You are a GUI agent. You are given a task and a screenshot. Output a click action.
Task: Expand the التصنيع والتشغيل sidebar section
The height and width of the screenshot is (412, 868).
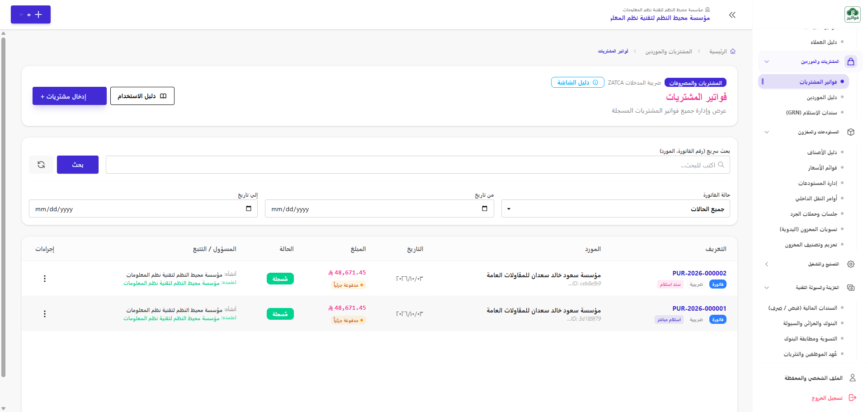(767, 264)
